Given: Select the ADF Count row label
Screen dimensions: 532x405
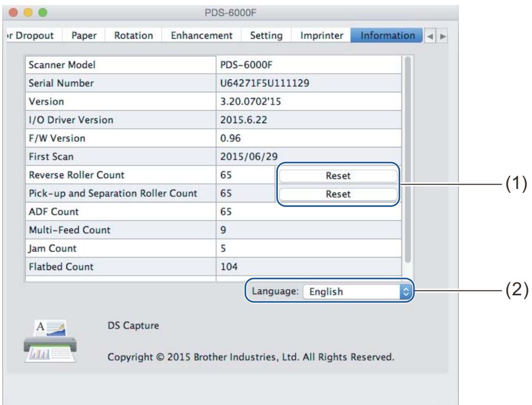Looking at the screenshot, I should [121, 211].
